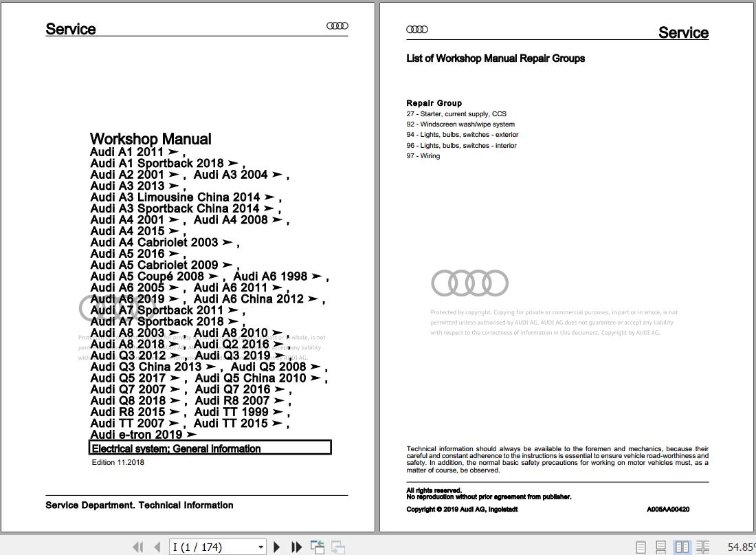
Task: Click the Audi e-tron 2019 line
Action: tap(144, 435)
